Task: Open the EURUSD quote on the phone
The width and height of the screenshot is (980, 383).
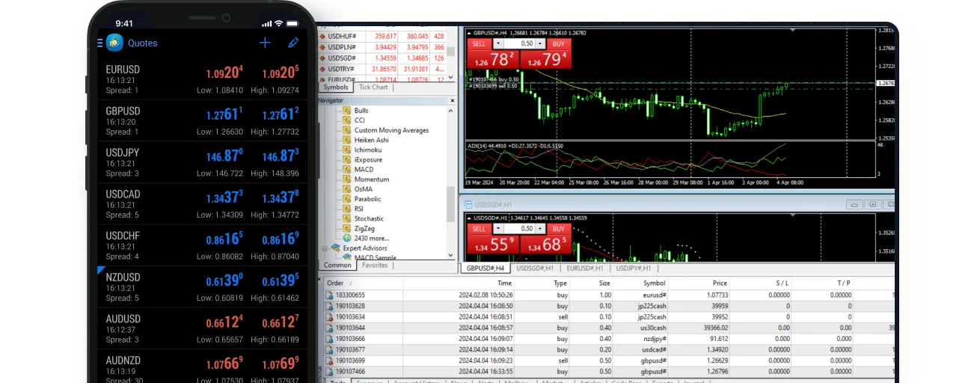Action: (x=202, y=79)
